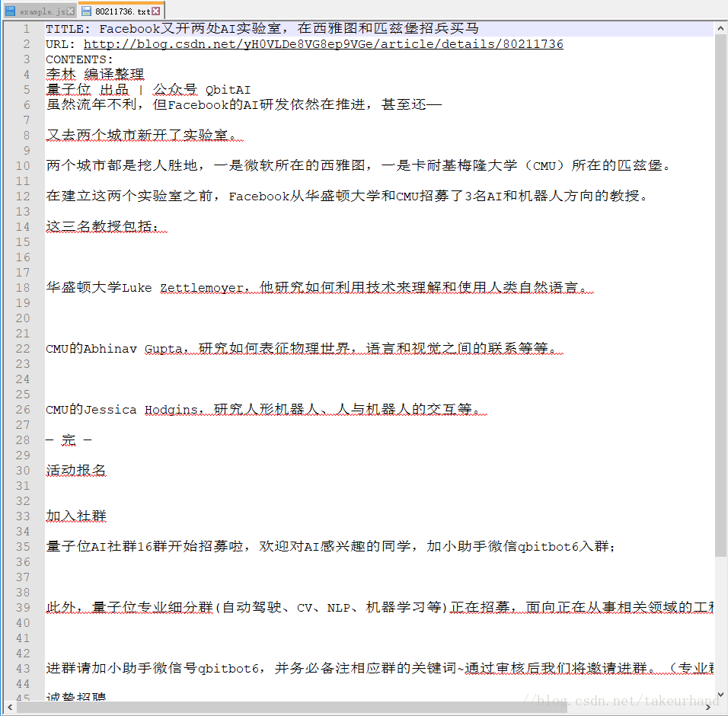The width and height of the screenshot is (728, 716).
Task: Click the CONTENTS: line
Action: coord(79,59)
